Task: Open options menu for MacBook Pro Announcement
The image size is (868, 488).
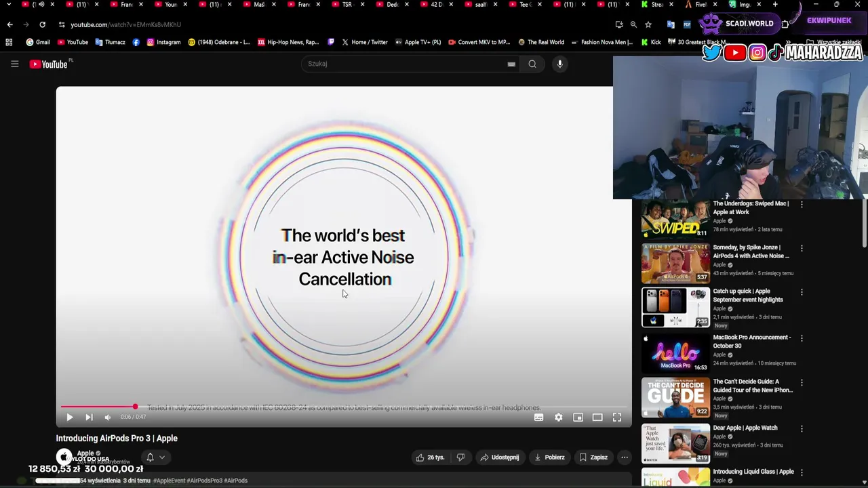Action: click(x=802, y=338)
